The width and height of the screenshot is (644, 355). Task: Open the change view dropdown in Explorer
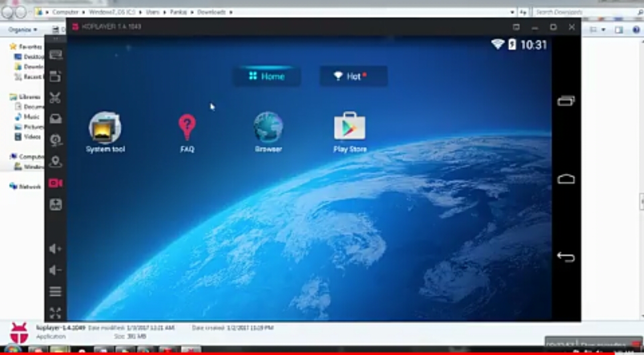pyautogui.click(x=604, y=30)
